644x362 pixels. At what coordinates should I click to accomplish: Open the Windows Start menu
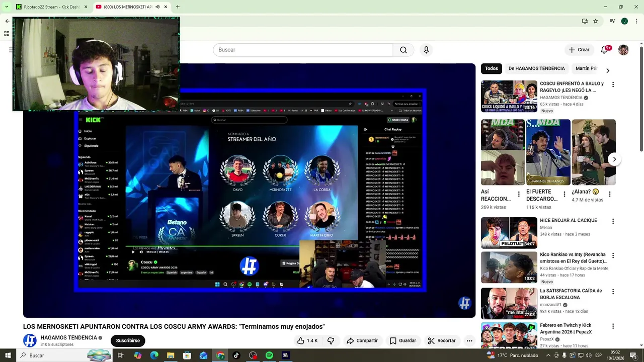tap(8, 355)
